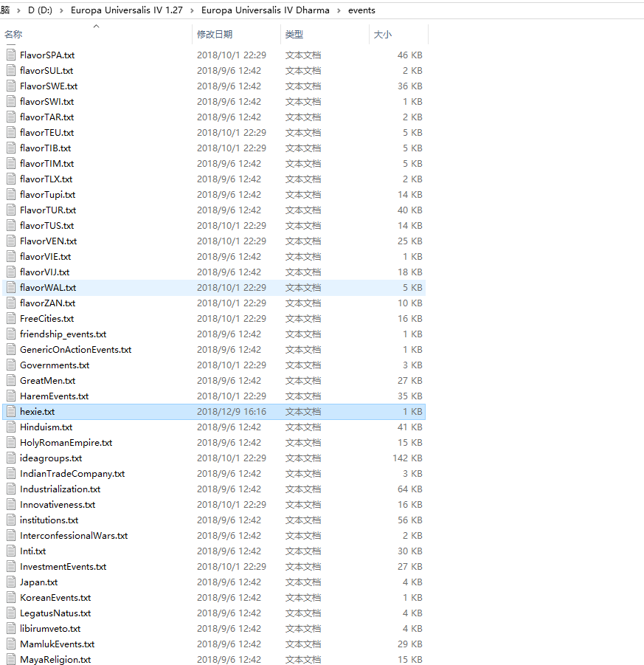Navigate to D (D:) in address bar
This screenshot has width=644, height=665.
coord(41,10)
